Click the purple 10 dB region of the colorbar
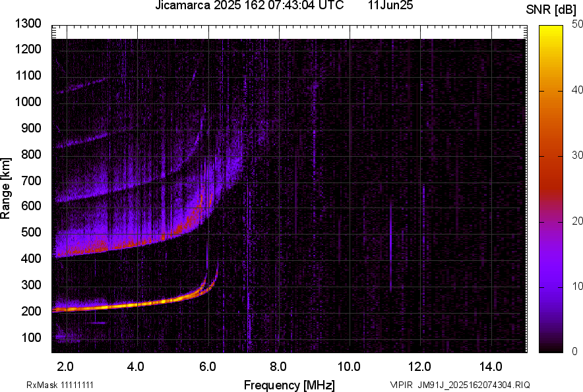 click(551, 287)
